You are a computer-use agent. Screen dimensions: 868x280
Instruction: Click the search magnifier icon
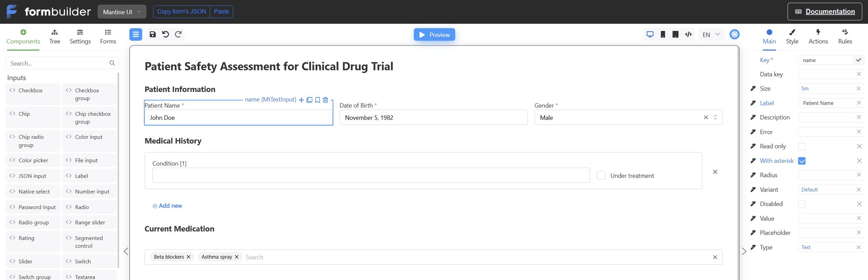[112, 63]
